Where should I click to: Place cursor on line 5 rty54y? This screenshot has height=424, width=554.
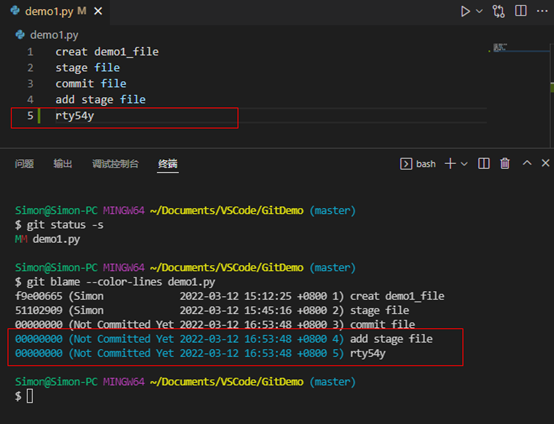pyautogui.click(x=75, y=116)
